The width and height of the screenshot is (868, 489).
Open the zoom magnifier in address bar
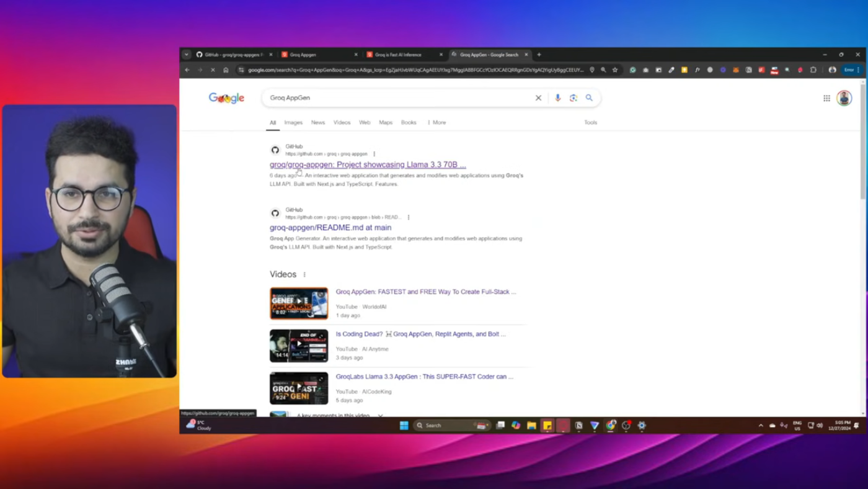click(603, 70)
